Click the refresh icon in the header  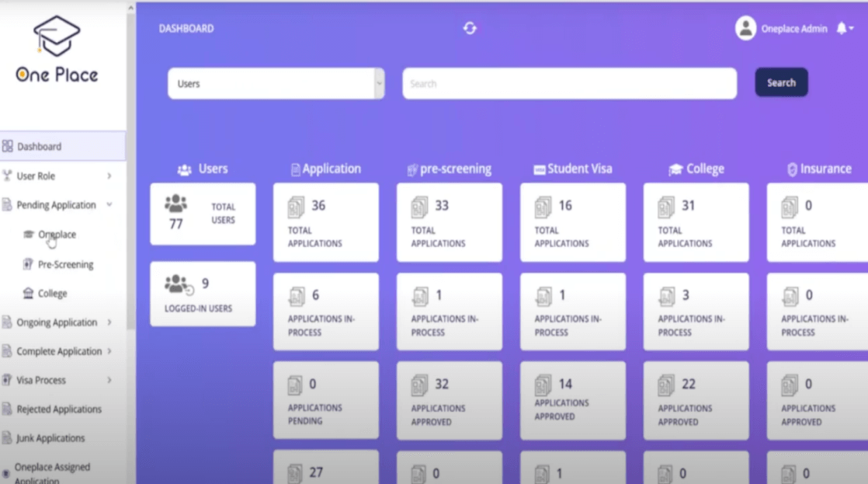[470, 29]
